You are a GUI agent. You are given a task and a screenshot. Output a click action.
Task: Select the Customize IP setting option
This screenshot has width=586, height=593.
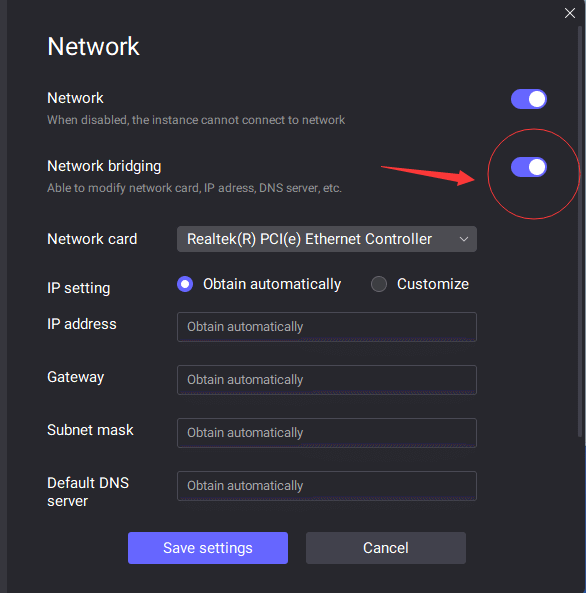(x=379, y=284)
